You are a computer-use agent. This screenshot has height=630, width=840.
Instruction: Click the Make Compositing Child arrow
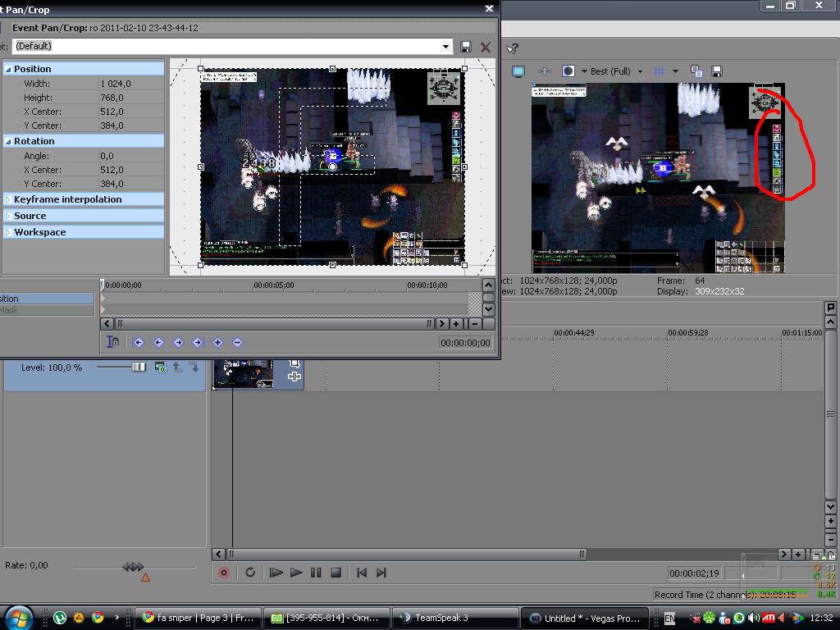click(194, 367)
